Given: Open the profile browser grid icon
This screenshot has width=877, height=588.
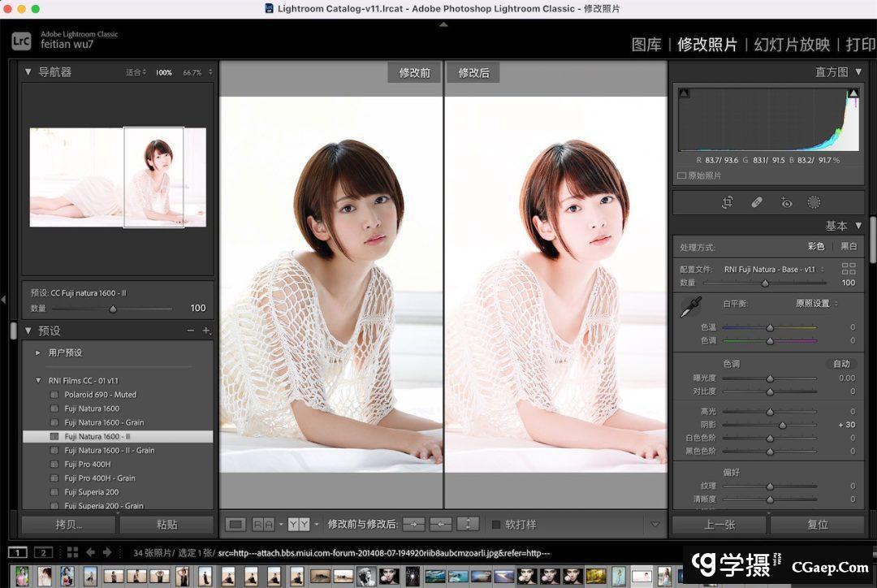Looking at the screenshot, I should click(x=849, y=269).
